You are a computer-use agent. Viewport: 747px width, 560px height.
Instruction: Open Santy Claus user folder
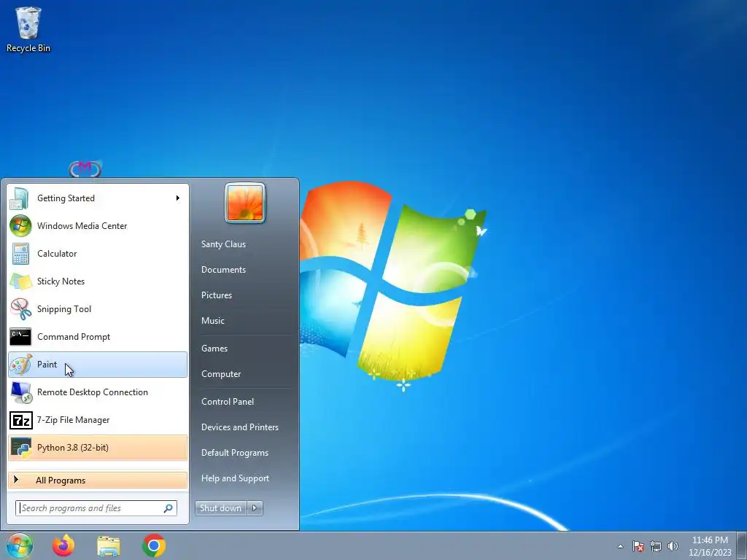223,244
